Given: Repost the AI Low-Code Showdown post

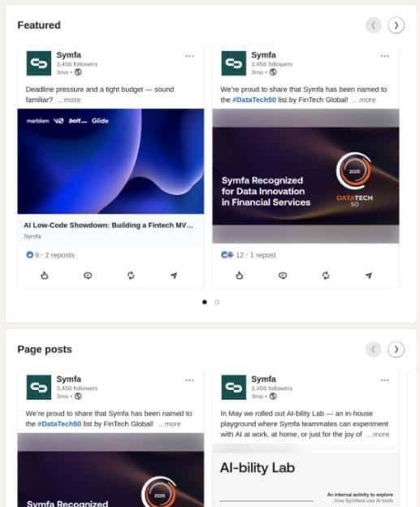Looking at the screenshot, I should coord(131,275).
